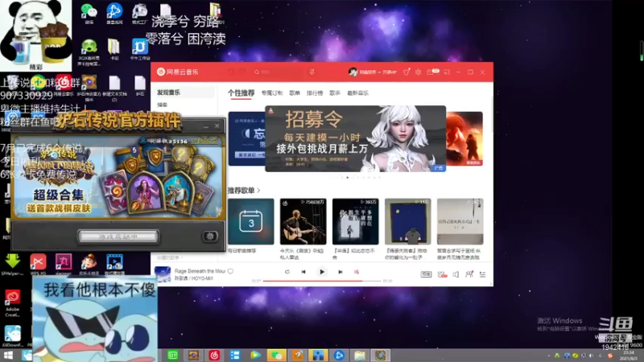This screenshot has width=644, height=362.
Task: Open the playlist queue icon
Action: [482, 274]
